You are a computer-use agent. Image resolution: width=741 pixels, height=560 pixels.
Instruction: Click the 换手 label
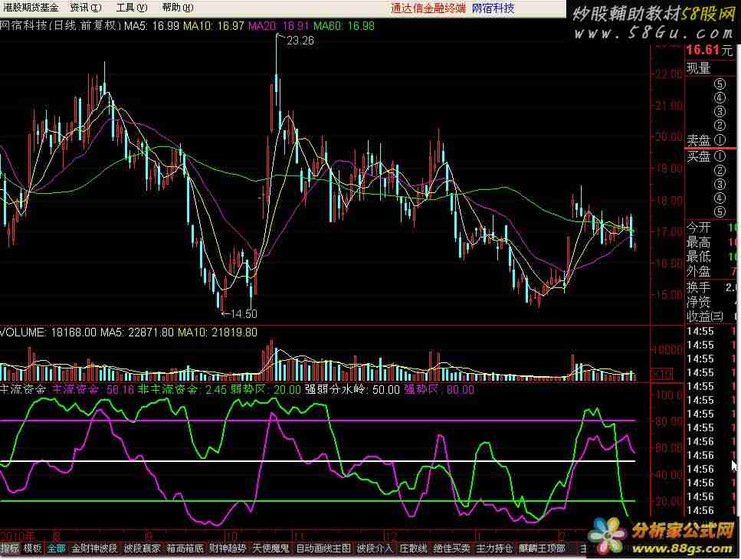pyautogui.click(x=698, y=287)
